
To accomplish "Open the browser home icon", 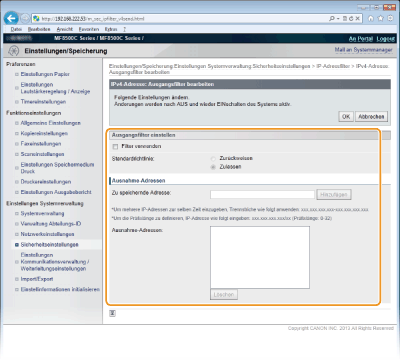I will tap(371, 18).
